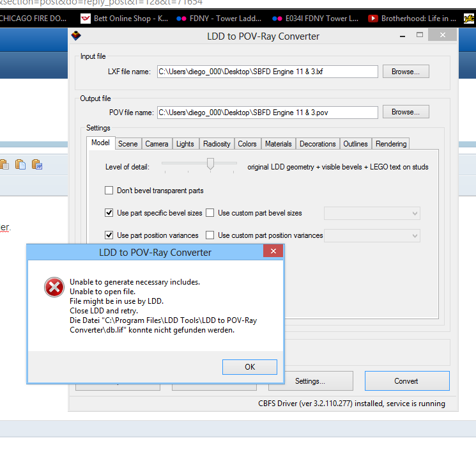Close the error dialog with X button
The height and width of the screenshot is (456, 476).
272,252
